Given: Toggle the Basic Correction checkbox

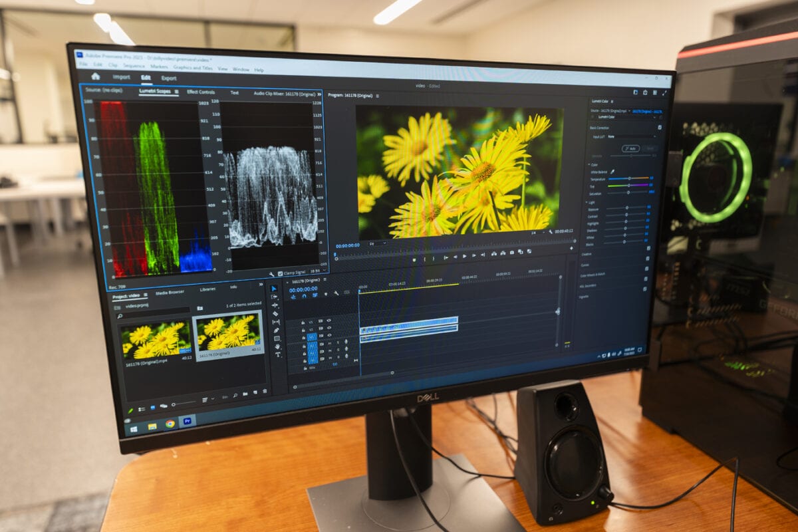Looking at the screenshot, I should pyautogui.click(x=660, y=127).
